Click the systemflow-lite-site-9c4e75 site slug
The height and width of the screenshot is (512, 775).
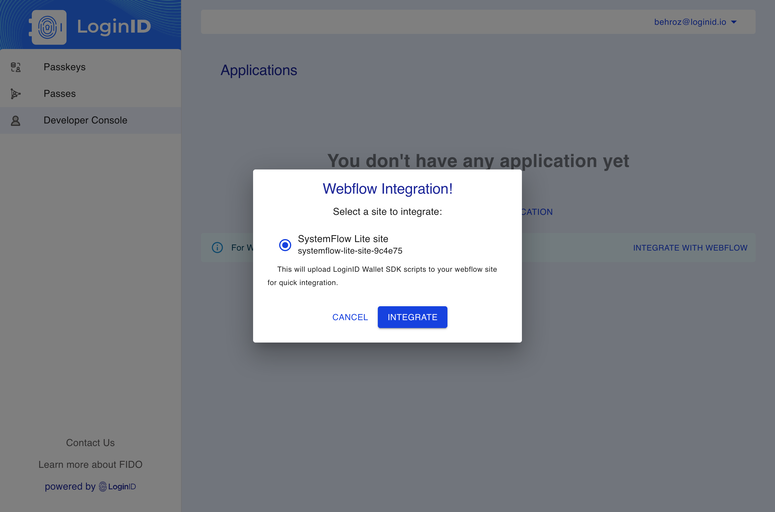point(350,251)
